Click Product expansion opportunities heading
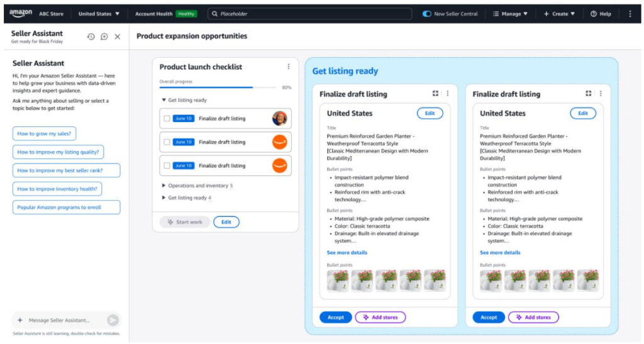Image resolution: width=644 pixels, height=344 pixels. click(192, 36)
